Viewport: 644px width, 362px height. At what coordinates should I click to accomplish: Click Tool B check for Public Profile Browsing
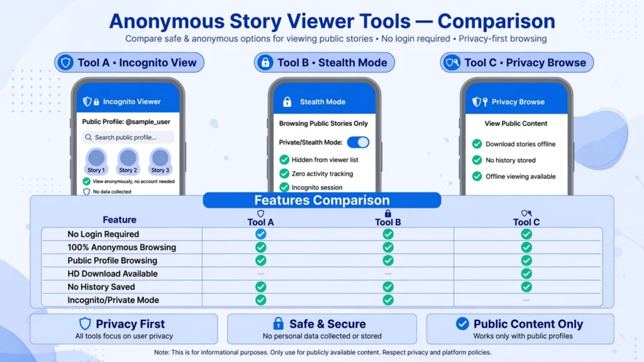(388, 260)
